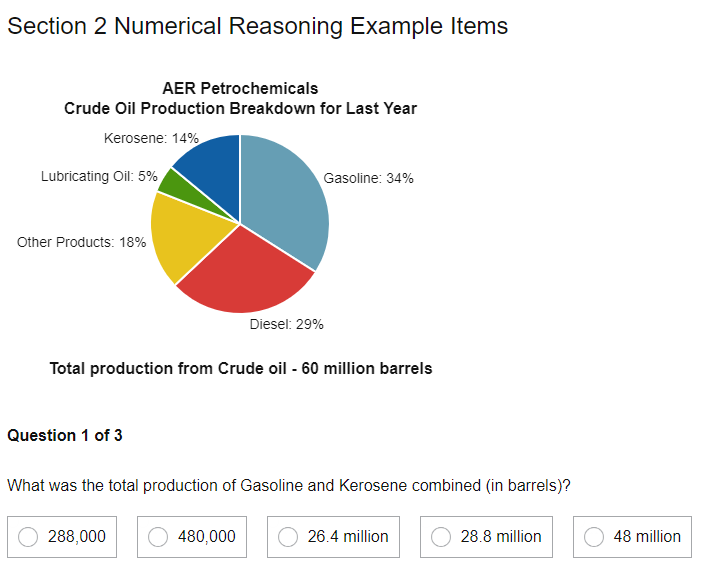Click the "Kerosene: 14%" chart label
Image resolution: width=721 pixels, height=577 pixels.
tap(151, 138)
